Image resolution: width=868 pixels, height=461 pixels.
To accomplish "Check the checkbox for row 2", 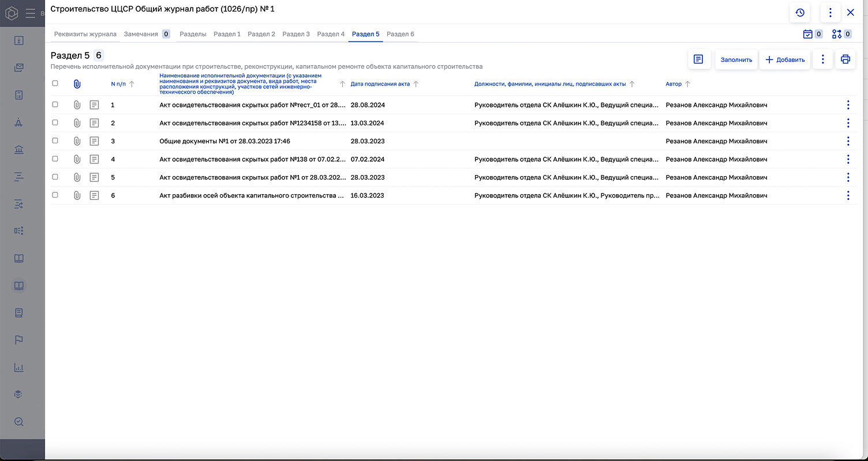I will tap(55, 122).
